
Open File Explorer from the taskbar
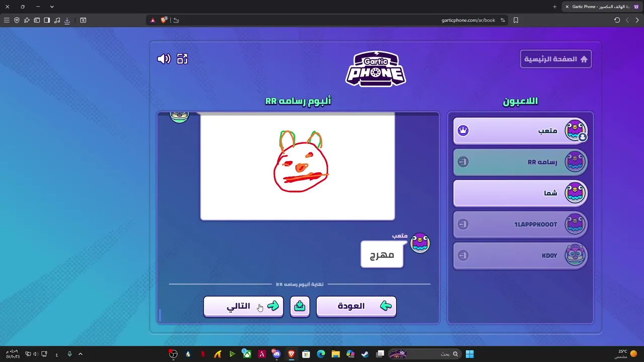tap(336, 354)
